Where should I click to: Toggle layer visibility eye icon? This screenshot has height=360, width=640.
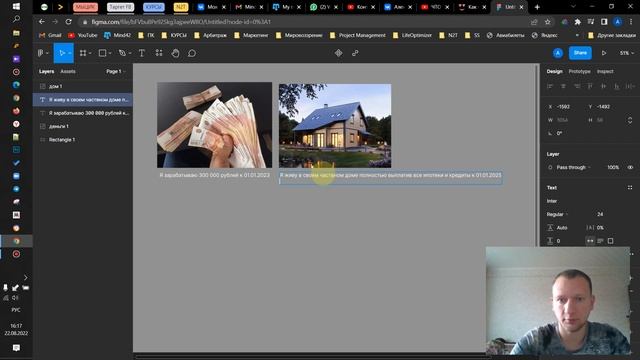pyautogui.click(x=630, y=167)
